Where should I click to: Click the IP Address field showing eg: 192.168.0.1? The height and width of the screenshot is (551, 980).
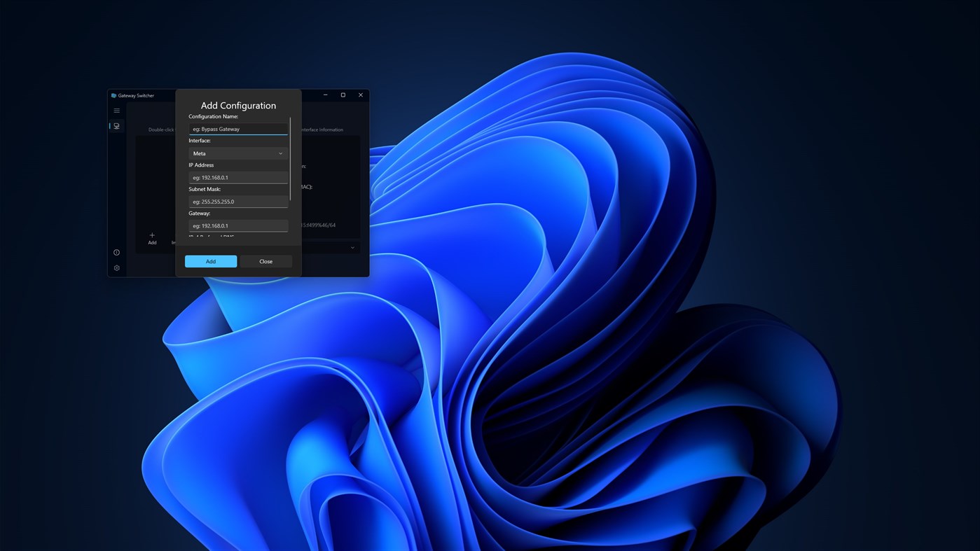238,176
